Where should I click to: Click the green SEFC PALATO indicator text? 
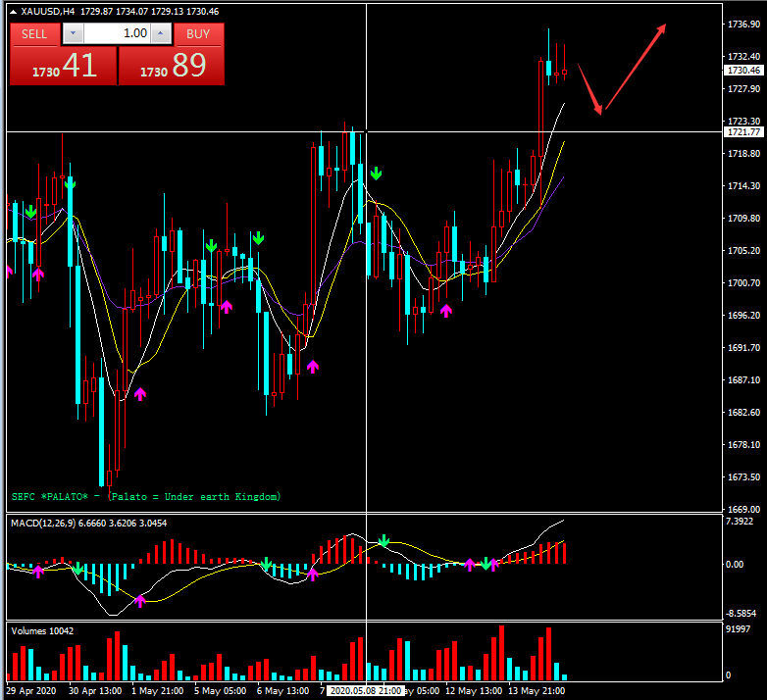[145, 496]
